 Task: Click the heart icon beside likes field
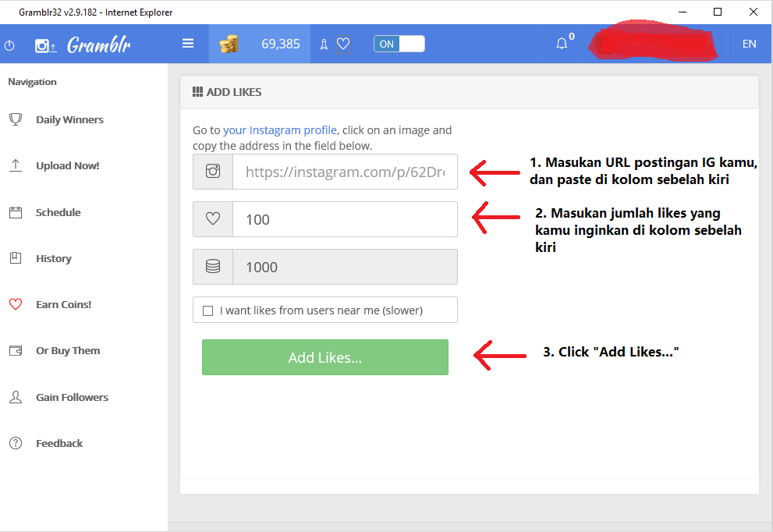(213, 218)
